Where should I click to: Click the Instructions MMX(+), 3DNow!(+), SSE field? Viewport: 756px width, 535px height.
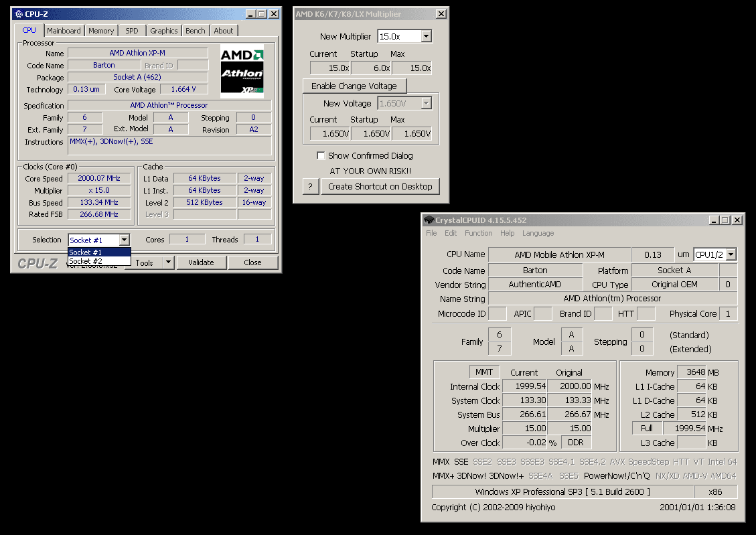pos(169,145)
